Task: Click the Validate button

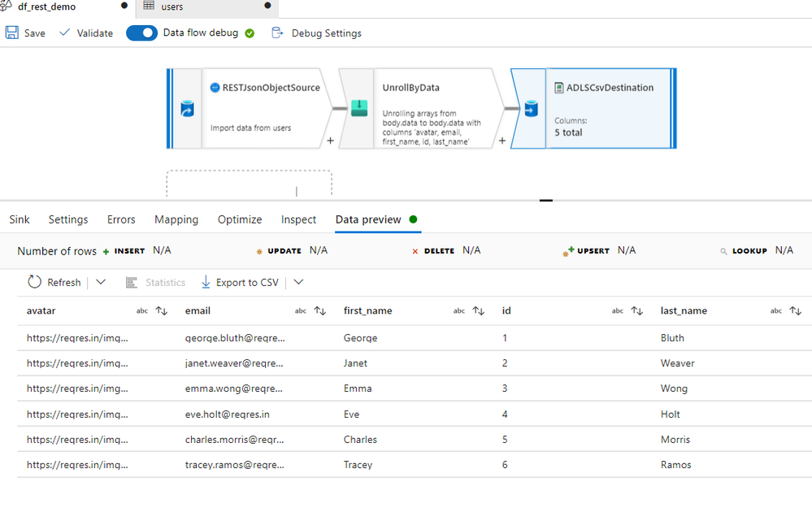Action: point(87,33)
